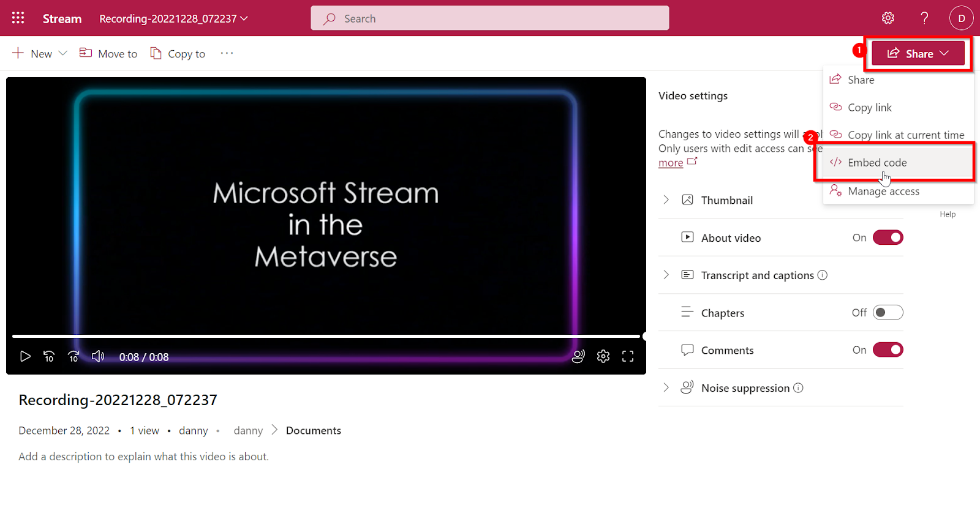Screen dimensions: 980x519
Task: Click the Documents breadcrumb folder
Action: 313,430
